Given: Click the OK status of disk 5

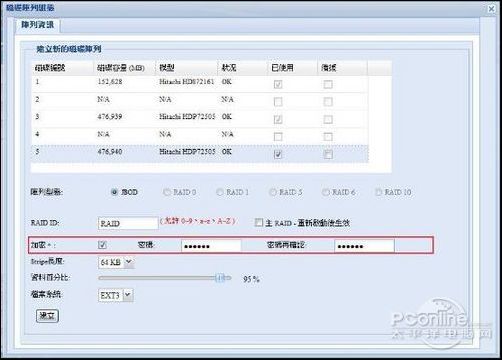Looking at the screenshot, I should [x=227, y=152].
